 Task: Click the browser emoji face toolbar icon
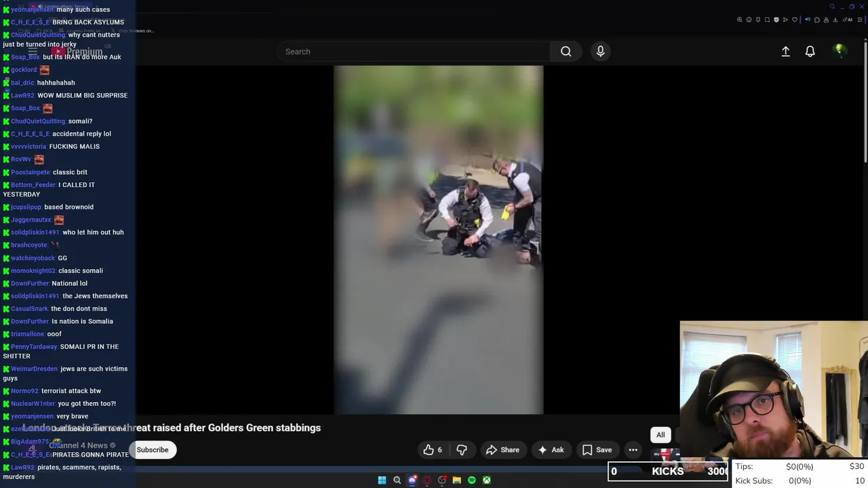click(749, 20)
